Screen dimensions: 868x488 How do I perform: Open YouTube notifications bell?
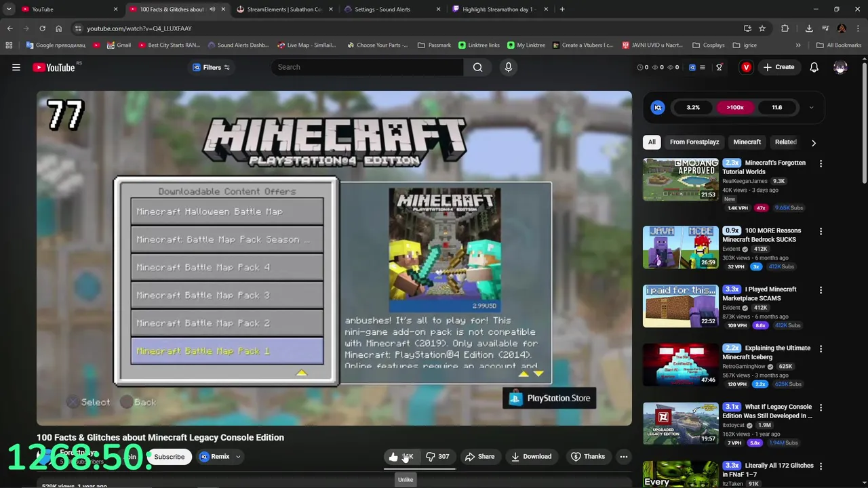click(814, 67)
